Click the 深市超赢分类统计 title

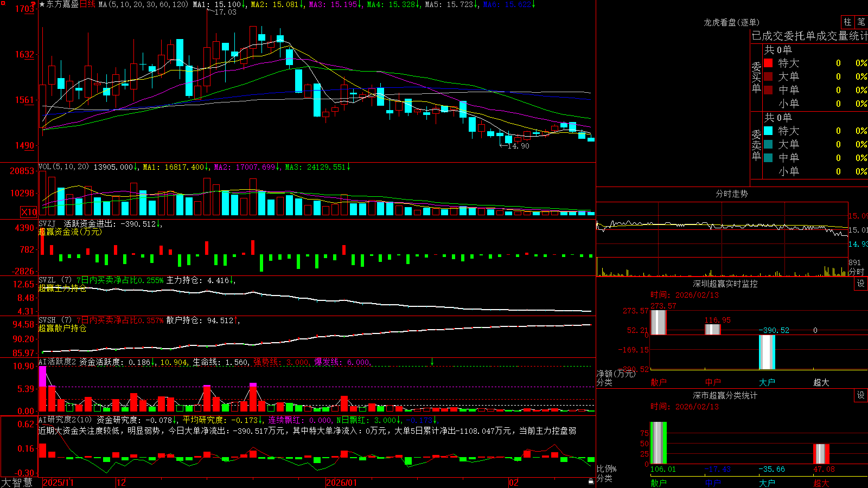725,395
